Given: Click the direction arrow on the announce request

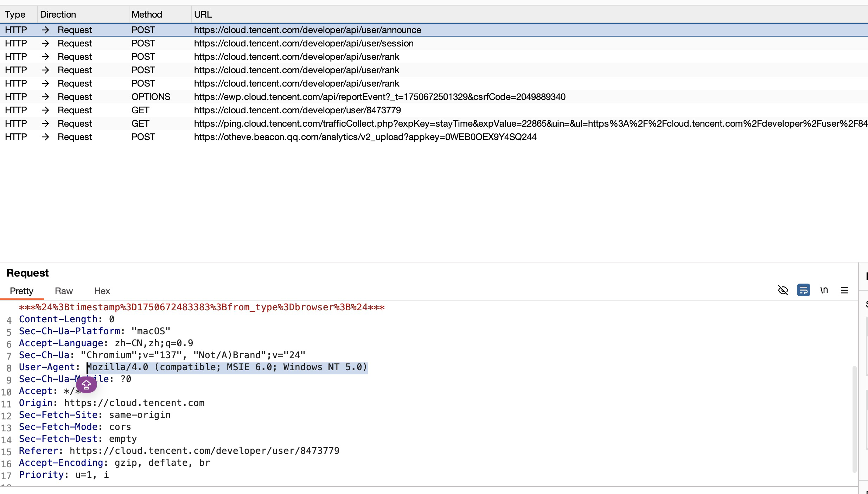Looking at the screenshot, I should click(x=45, y=30).
